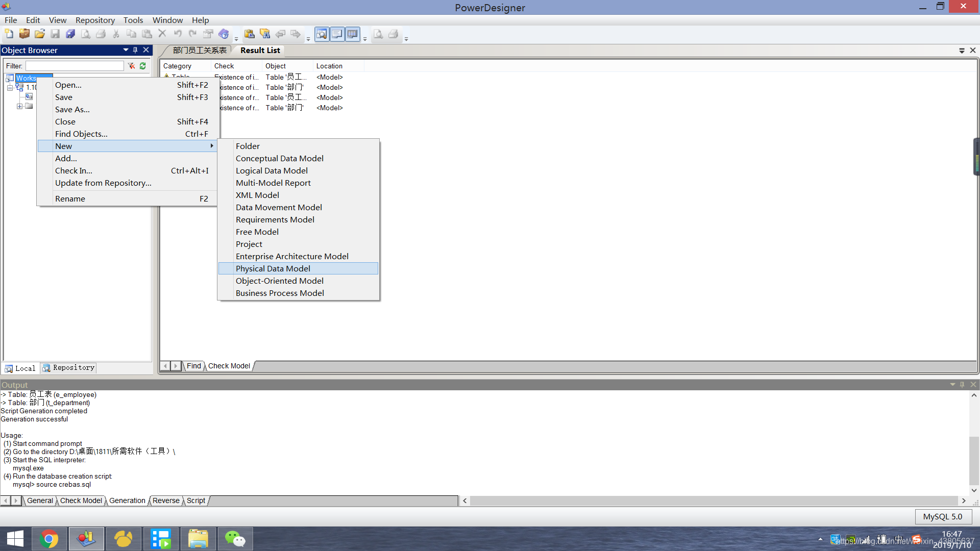Screen dimensions: 980x551
Task: Select Physical Data Model from New submenu
Action: (298, 268)
